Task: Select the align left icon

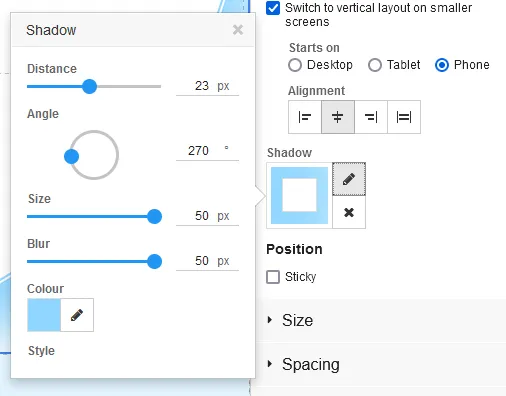Action: 305,117
